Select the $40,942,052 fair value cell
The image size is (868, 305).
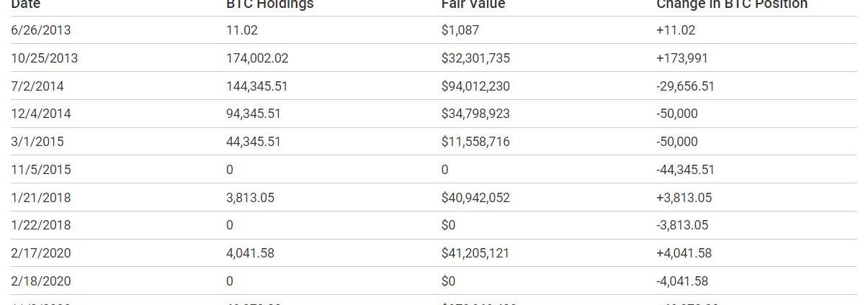(x=475, y=198)
